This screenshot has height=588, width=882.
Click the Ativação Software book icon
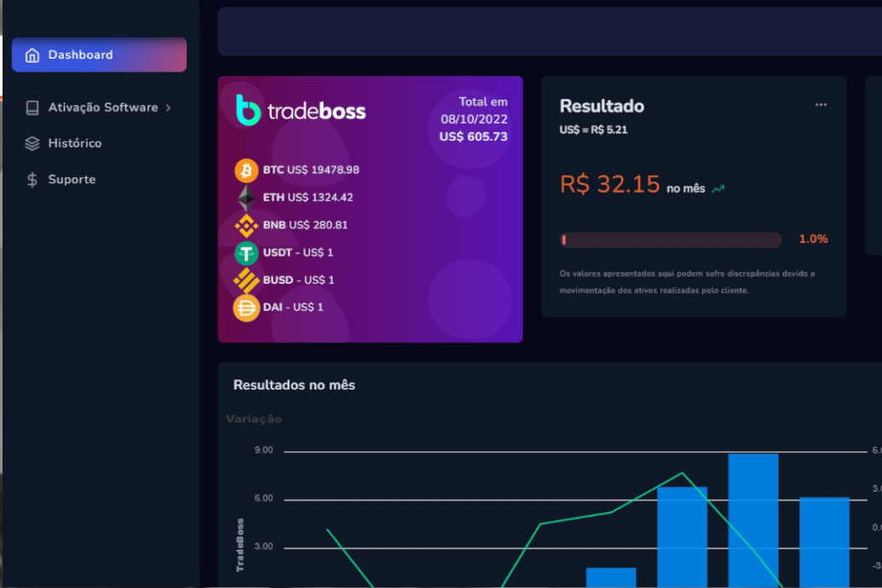click(32, 107)
